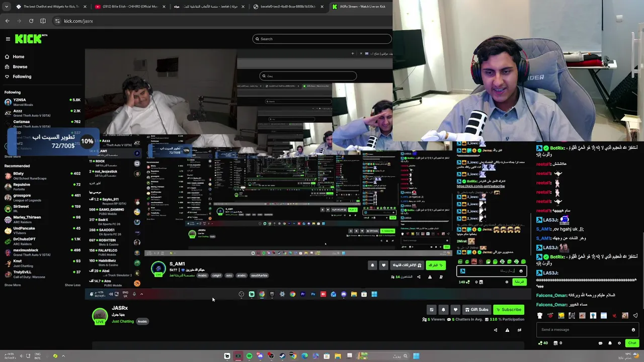
Task: Open Azzz channel in Following list
Action: [x=42, y=113]
